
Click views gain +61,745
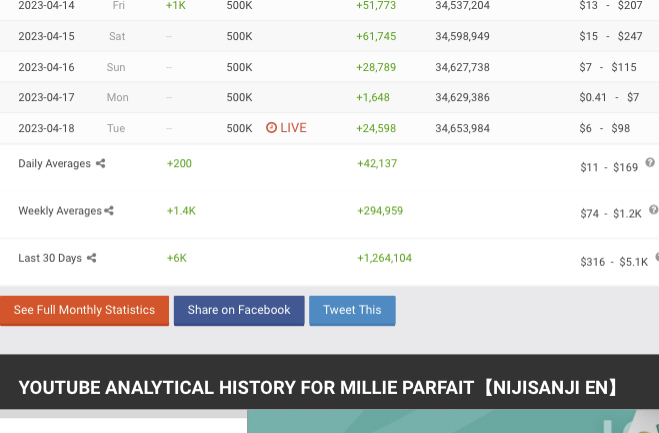point(376,36)
